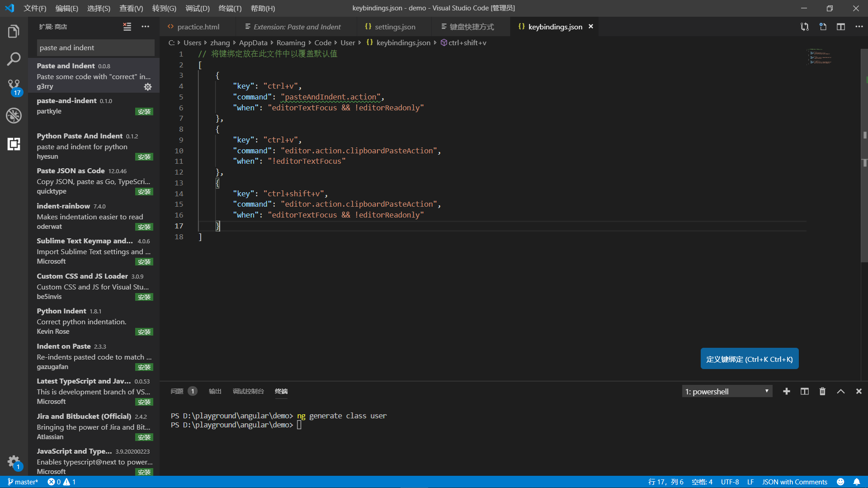Screen dimensions: 868x488
Task: Click the Clear Filter icon in extensions panel
Action: pos(127,27)
